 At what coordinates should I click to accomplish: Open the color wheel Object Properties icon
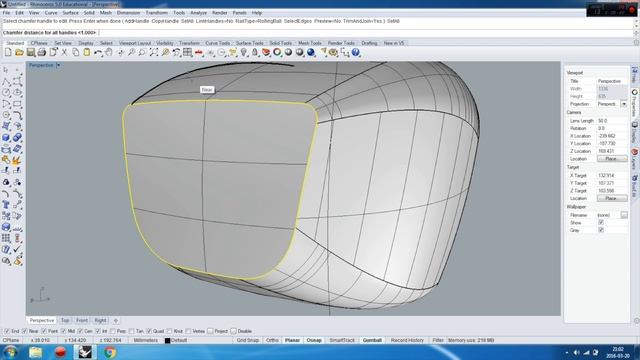tap(277, 52)
